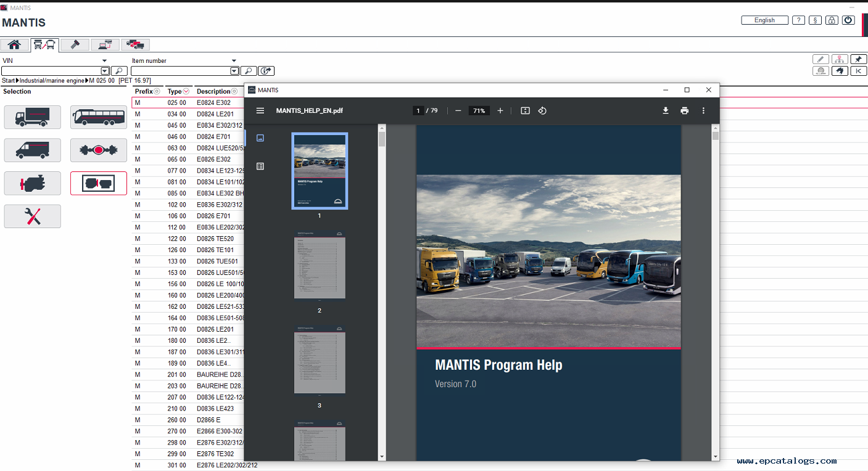868x471 pixels.
Task: Rotate the PDF counterclockwise
Action: coord(542,111)
